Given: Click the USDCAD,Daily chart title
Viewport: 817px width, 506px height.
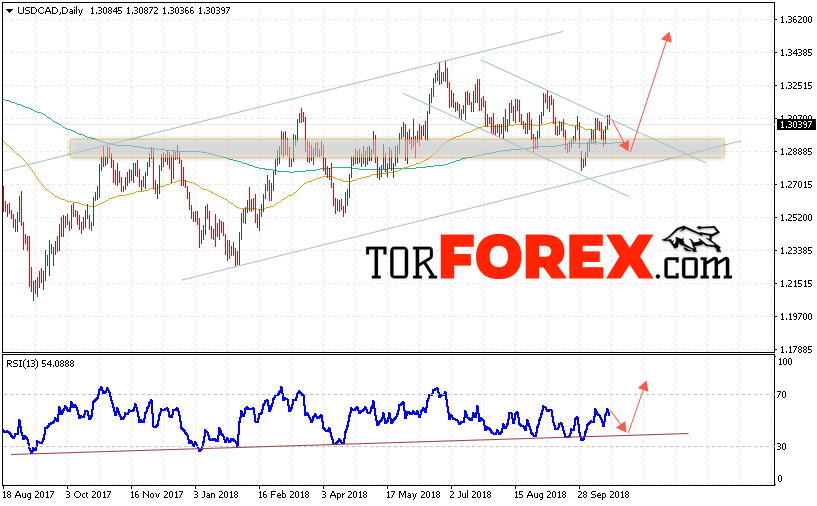Looking at the screenshot, I should 49,10.
